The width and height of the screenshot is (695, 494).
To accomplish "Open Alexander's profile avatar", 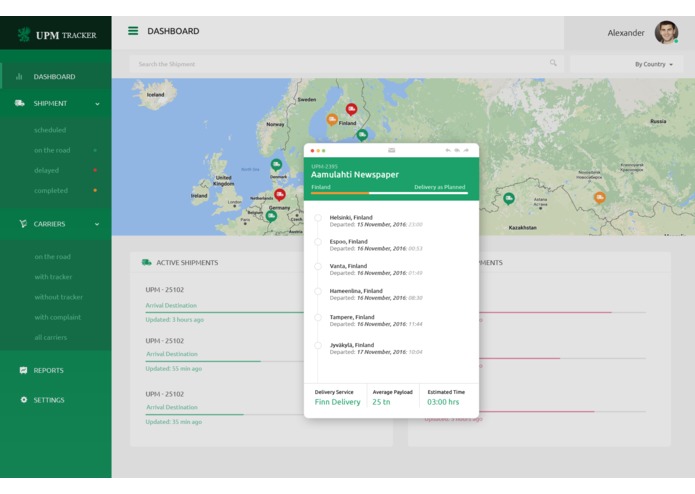I will (666, 32).
